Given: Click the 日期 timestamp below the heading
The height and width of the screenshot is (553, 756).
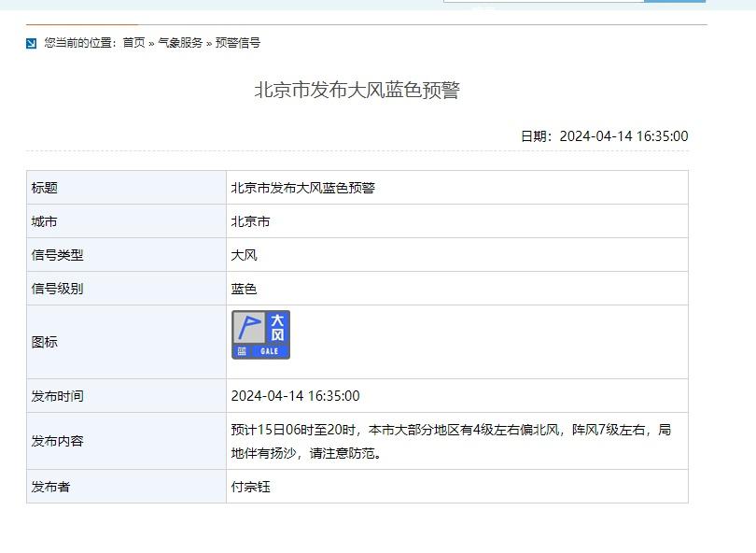Looking at the screenshot, I should tap(604, 136).
